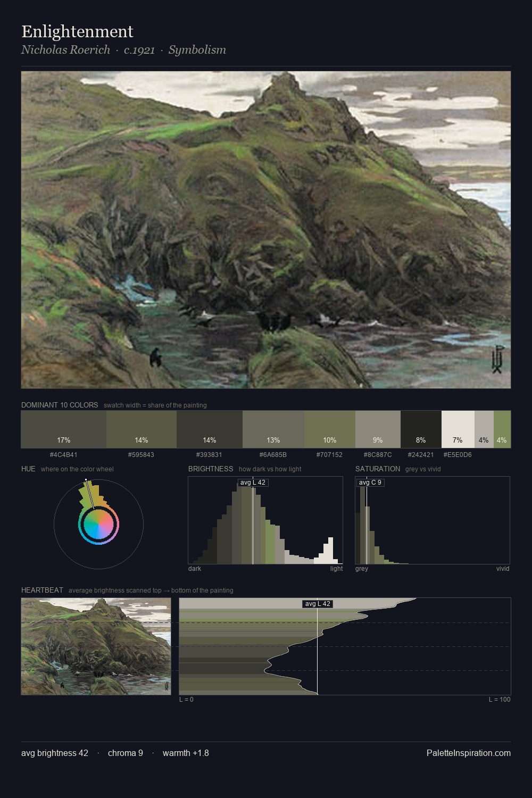Click the 'L = 100' axis label
This screenshot has width=532, height=798.
(500, 700)
